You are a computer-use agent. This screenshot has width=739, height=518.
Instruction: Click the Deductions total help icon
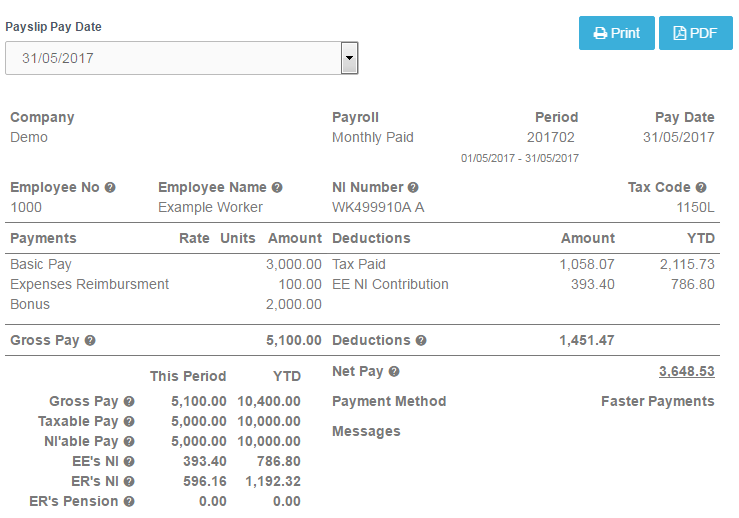click(421, 341)
